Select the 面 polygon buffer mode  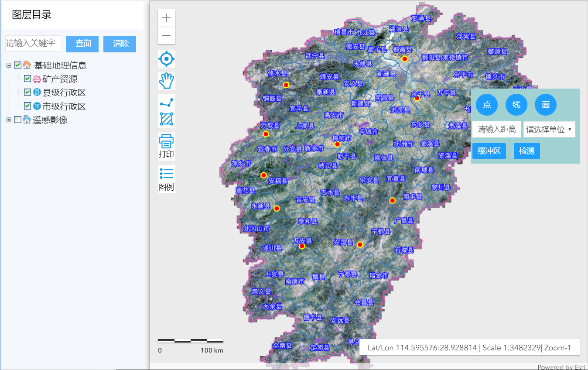tap(545, 105)
